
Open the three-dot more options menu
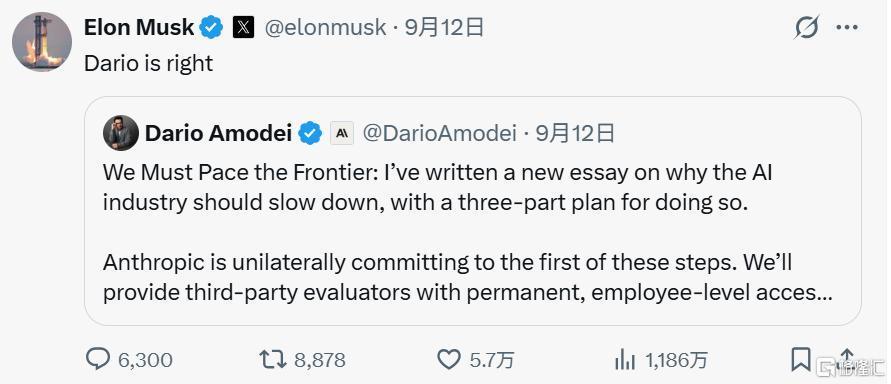pyautogui.click(x=848, y=27)
